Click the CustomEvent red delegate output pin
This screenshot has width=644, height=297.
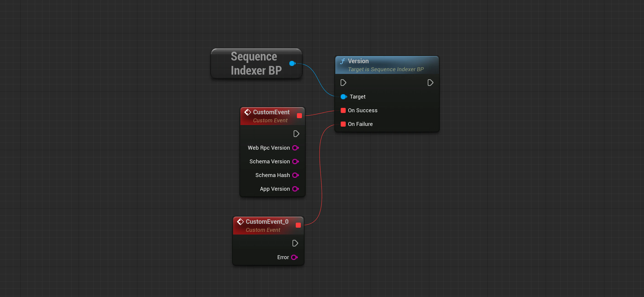pos(299,116)
